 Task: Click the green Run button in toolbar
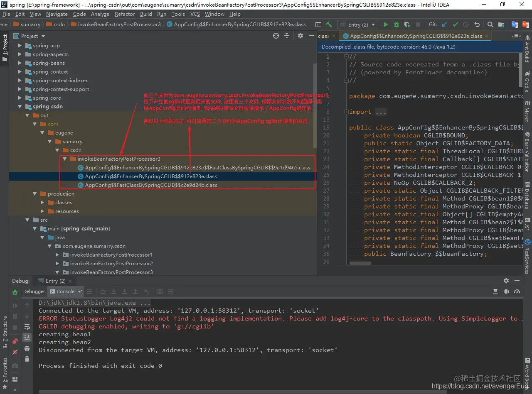pyautogui.click(x=386, y=24)
